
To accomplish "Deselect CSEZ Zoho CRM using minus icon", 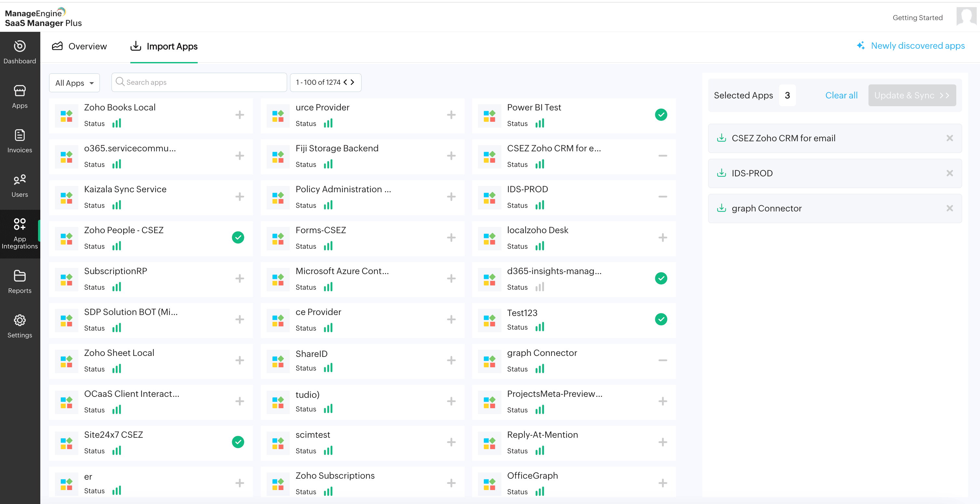I will (x=662, y=156).
